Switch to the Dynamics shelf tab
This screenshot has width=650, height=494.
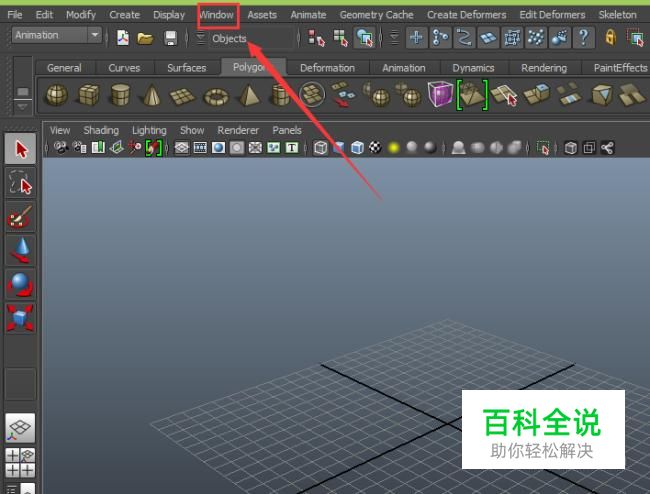tap(473, 68)
